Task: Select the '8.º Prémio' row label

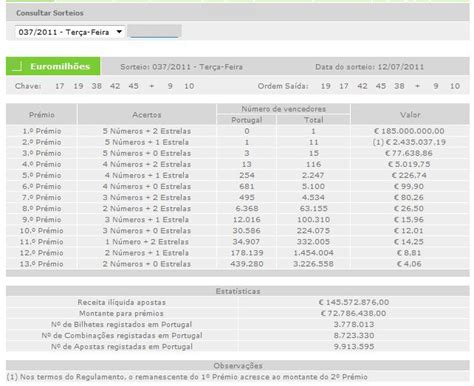Action: (x=42, y=208)
